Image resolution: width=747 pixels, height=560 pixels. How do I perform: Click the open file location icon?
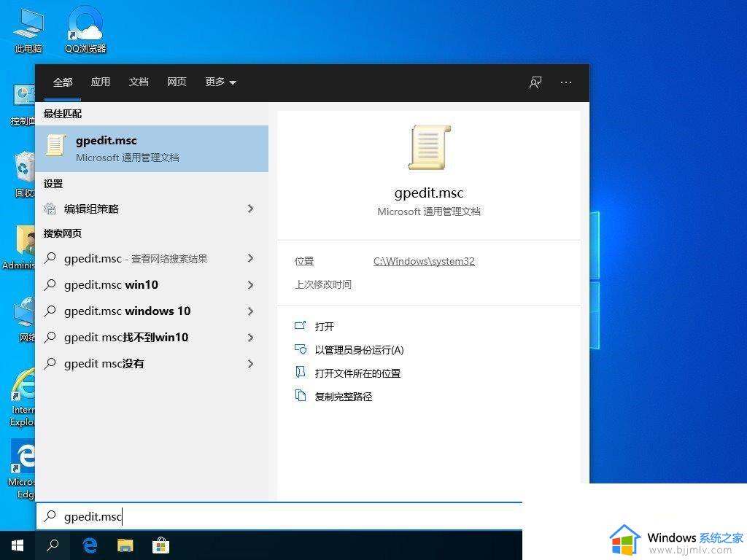(300, 373)
